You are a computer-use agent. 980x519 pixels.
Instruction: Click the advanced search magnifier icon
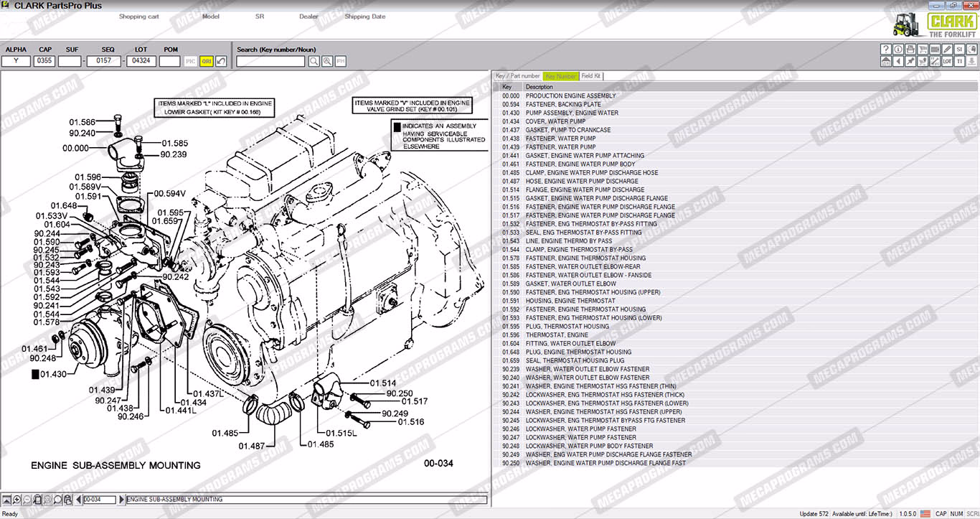[x=327, y=62]
